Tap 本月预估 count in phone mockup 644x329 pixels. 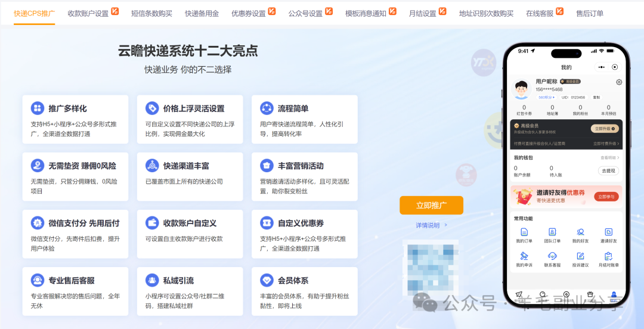[609, 110]
